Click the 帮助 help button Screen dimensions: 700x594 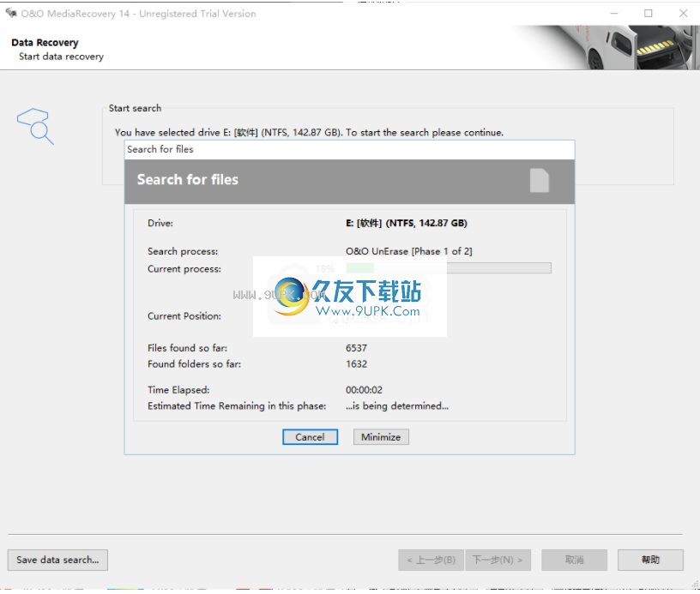tap(650, 560)
